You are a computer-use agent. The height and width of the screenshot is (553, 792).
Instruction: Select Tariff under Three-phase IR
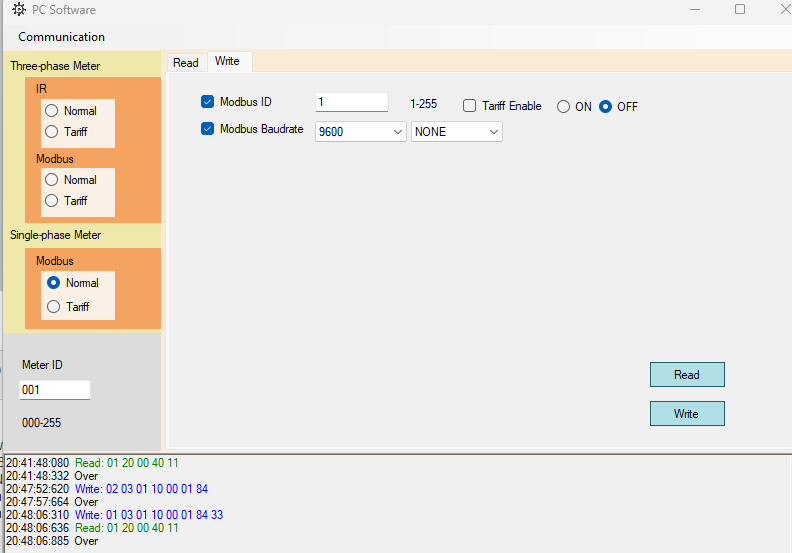pos(52,131)
